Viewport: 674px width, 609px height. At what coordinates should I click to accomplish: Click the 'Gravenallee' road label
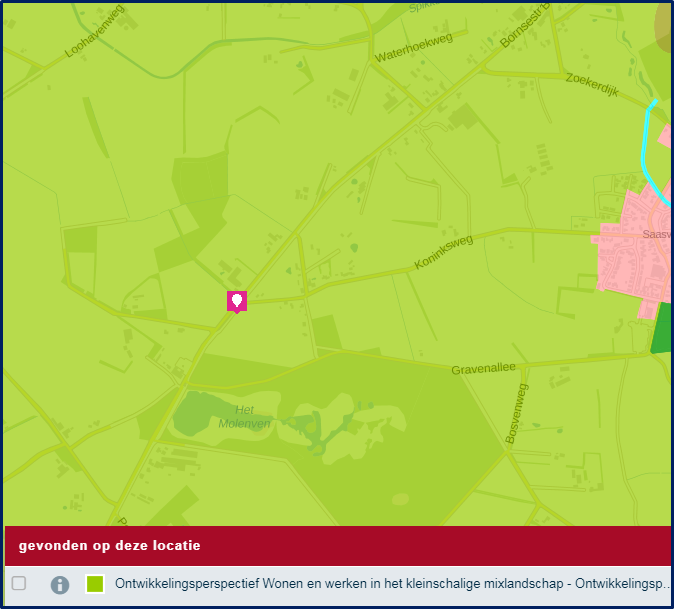(x=483, y=369)
